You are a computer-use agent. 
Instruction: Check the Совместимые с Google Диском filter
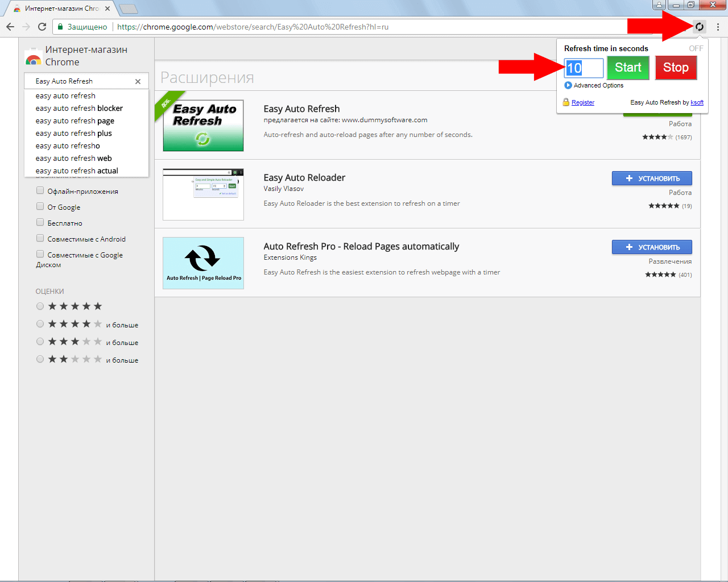[40, 254]
